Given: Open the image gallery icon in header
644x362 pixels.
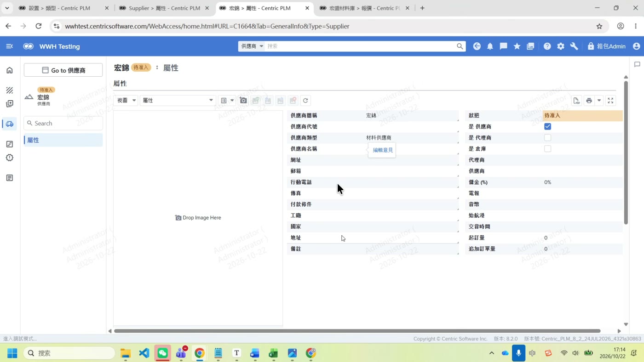Looking at the screenshot, I should point(530,46).
